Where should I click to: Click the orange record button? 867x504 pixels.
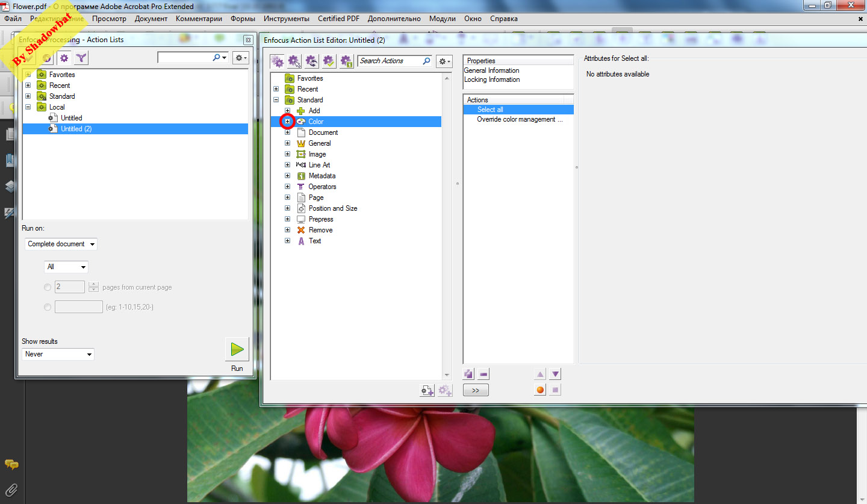click(540, 390)
